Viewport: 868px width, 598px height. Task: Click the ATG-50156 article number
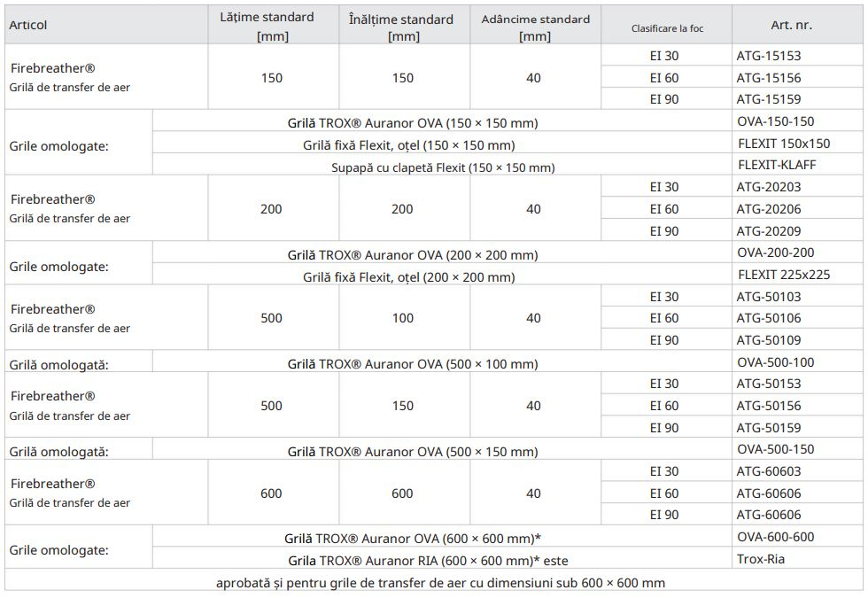tap(768, 406)
